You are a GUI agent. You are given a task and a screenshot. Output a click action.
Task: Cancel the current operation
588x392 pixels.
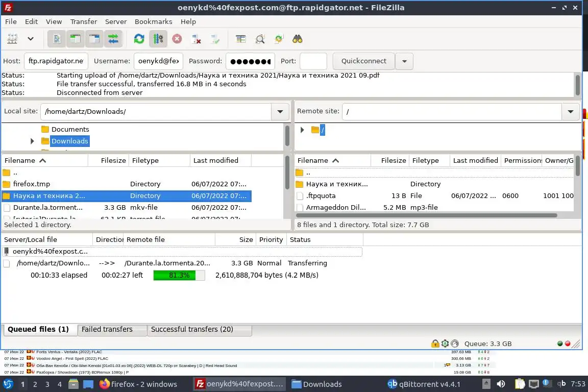click(x=177, y=39)
